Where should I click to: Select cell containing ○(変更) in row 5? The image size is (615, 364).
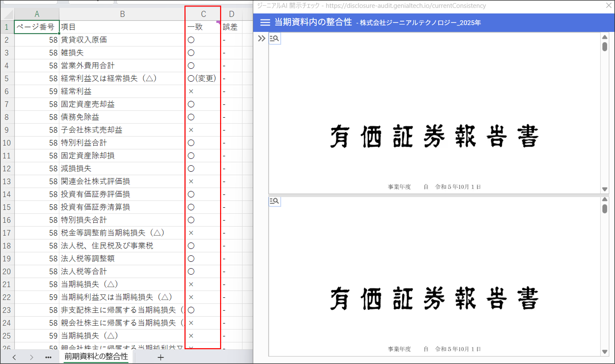[202, 78]
